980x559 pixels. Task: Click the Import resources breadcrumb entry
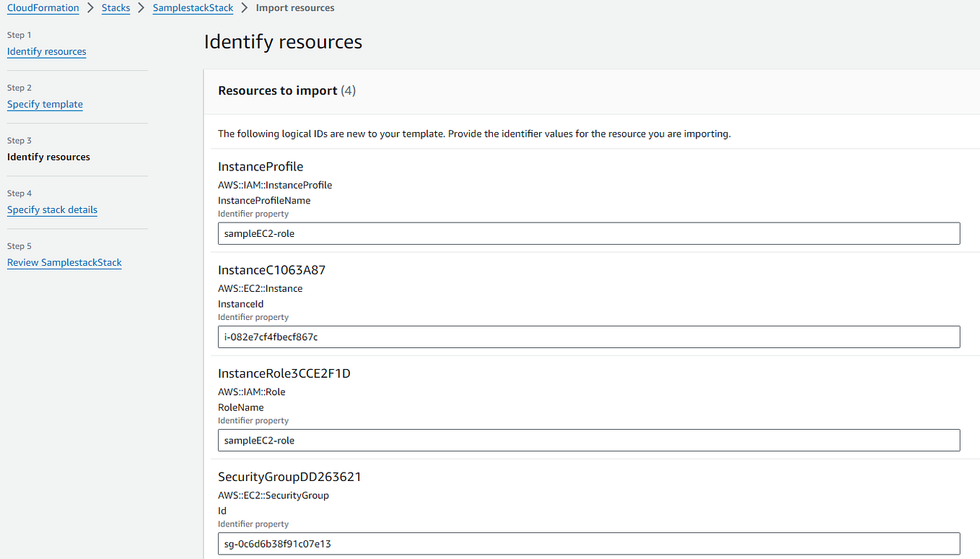click(x=294, y=8)
